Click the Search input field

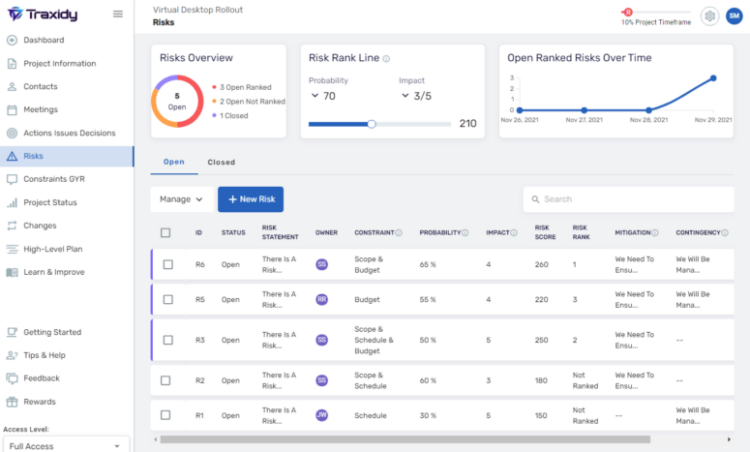(x=629, y=199)
